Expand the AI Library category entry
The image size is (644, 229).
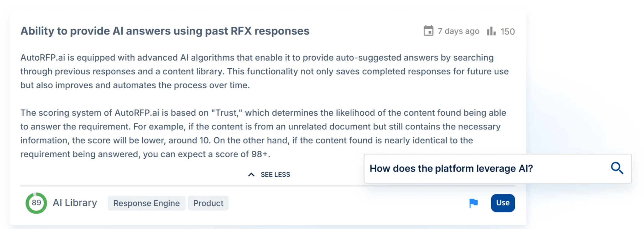coord(75,203)
